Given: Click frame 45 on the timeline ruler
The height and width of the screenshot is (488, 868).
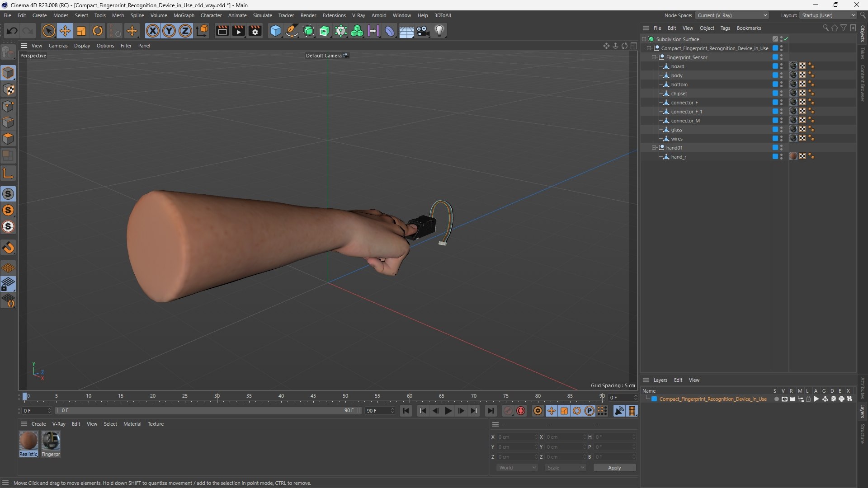Looking at the screenshot, I should point(313,396).
